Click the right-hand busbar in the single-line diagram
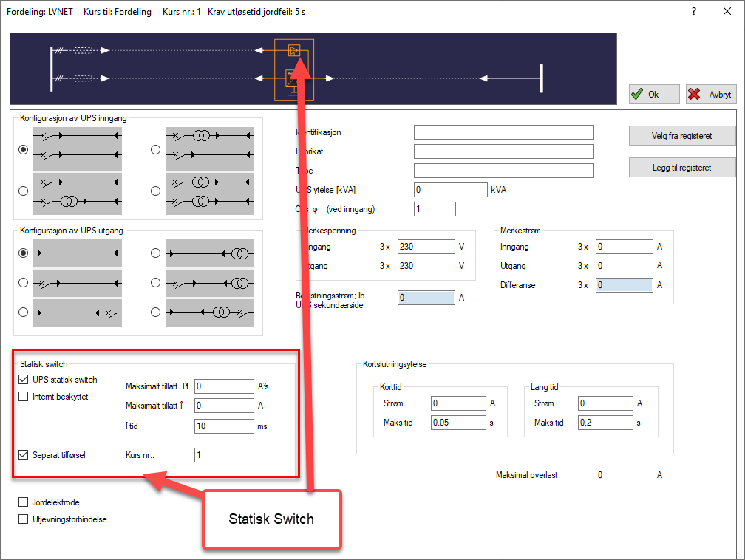The width and height of the screenshot is (745, 560). click(540, 78)
